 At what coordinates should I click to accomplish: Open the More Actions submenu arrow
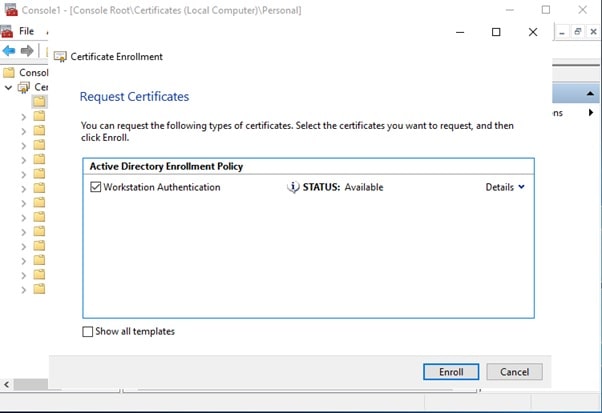[x=588, y=113]
